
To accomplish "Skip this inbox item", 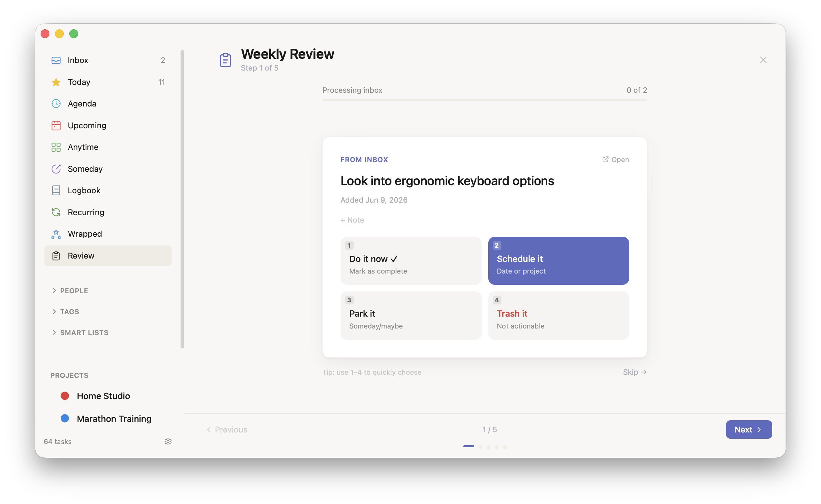I will (x=634, y=372).
